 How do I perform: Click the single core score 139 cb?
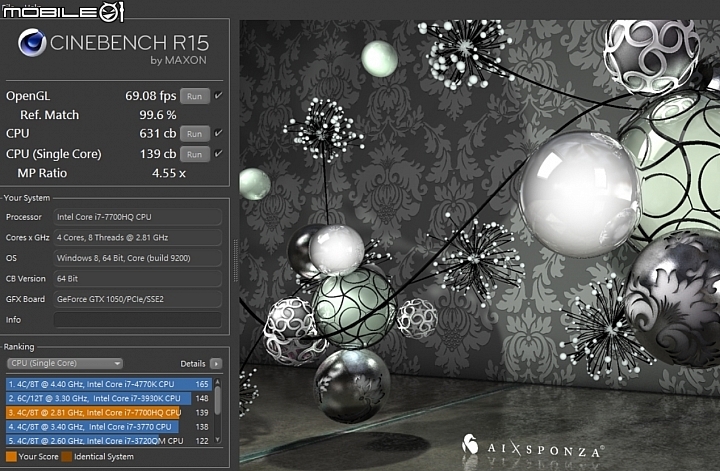coord(158,154)
